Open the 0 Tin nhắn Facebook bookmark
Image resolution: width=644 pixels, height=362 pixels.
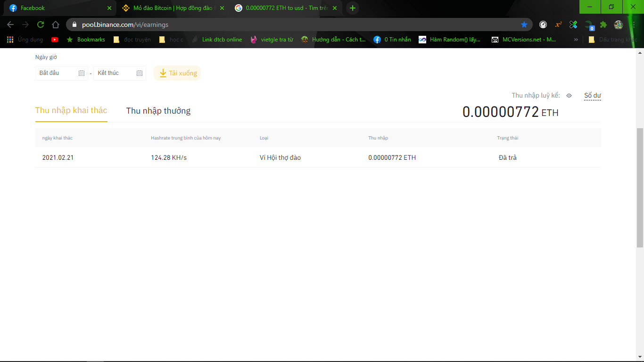pyautogui.click(x=392, y=40)
